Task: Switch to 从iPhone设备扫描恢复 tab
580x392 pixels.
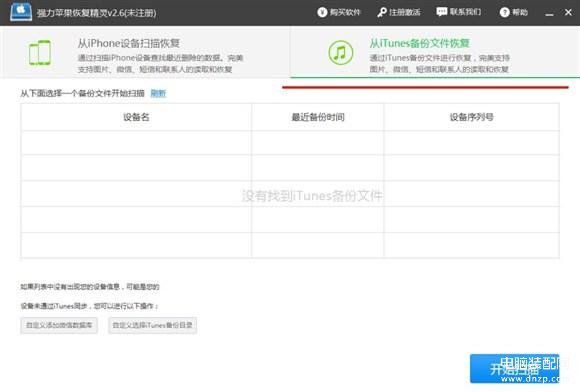Action: coord(145,52)
